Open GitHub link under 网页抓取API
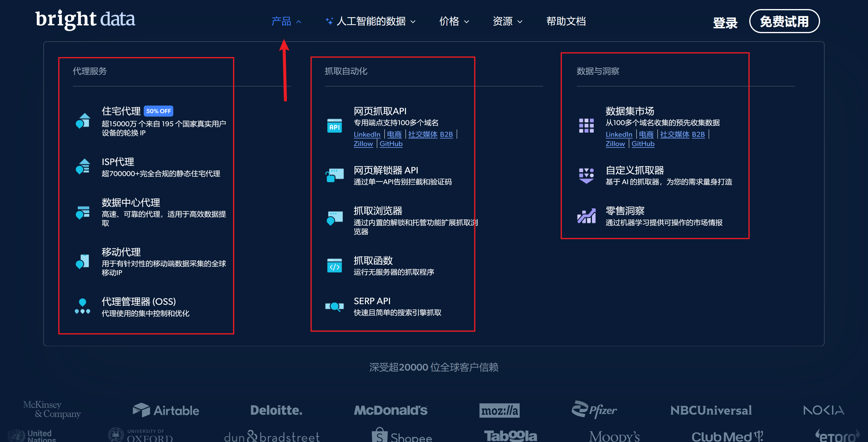 point(391,144)
